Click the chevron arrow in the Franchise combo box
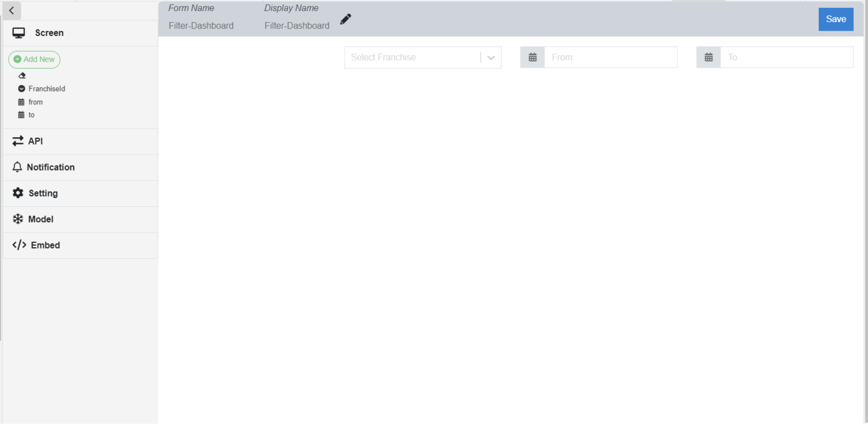868x424 pixels. pyautogui.click(x=491, y=58)
